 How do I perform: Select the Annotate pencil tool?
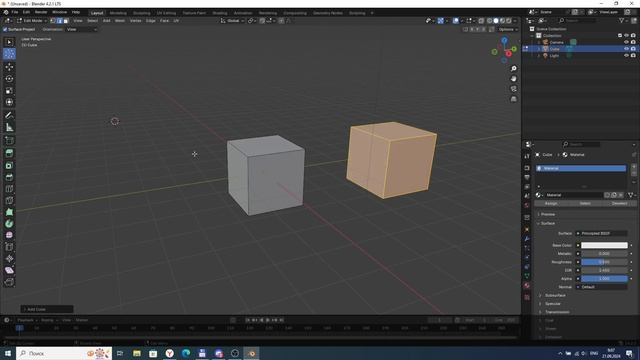tap(9, 116)
